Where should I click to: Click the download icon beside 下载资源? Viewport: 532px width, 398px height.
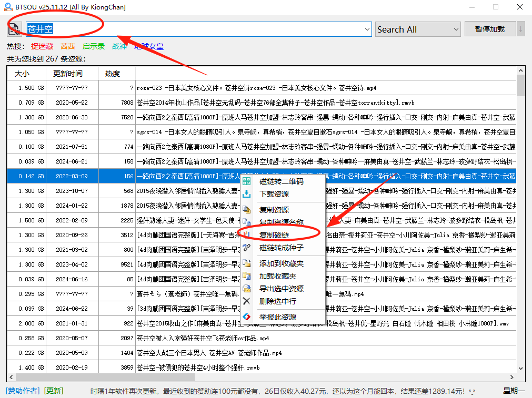pos(247,195)
